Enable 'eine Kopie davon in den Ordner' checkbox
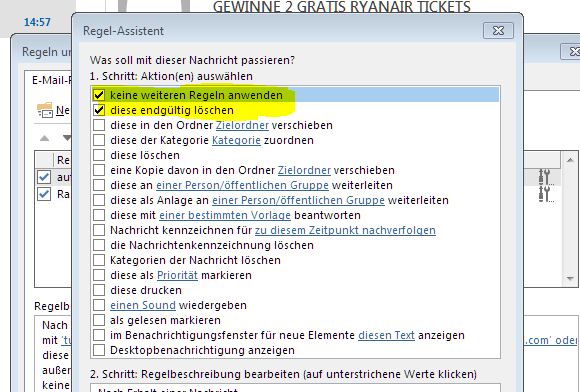 pos(99,170)
